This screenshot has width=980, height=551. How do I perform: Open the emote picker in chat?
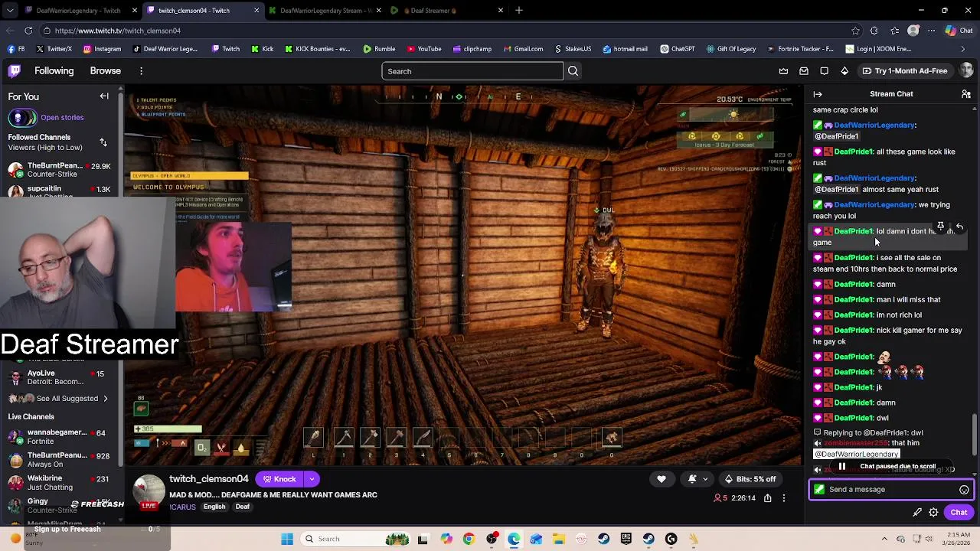tap(964, 490)
